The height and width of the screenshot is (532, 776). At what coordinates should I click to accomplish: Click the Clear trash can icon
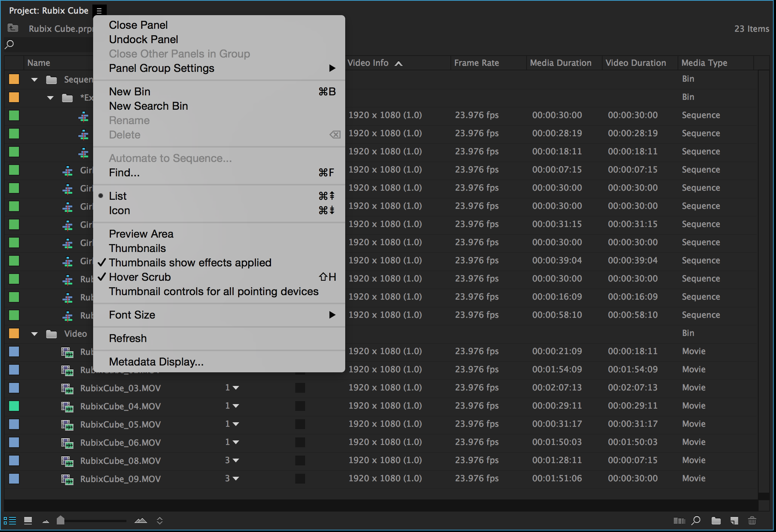[x=752, y=521]
